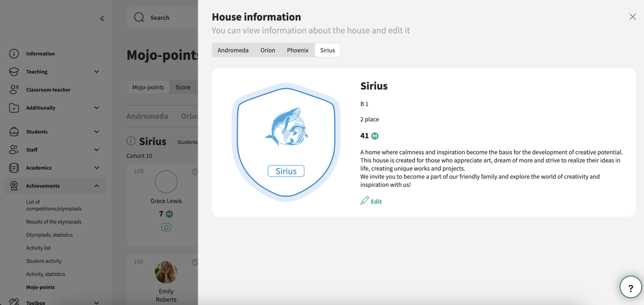
Task: Click the Edit link for Sirius house
Action: 376,201
